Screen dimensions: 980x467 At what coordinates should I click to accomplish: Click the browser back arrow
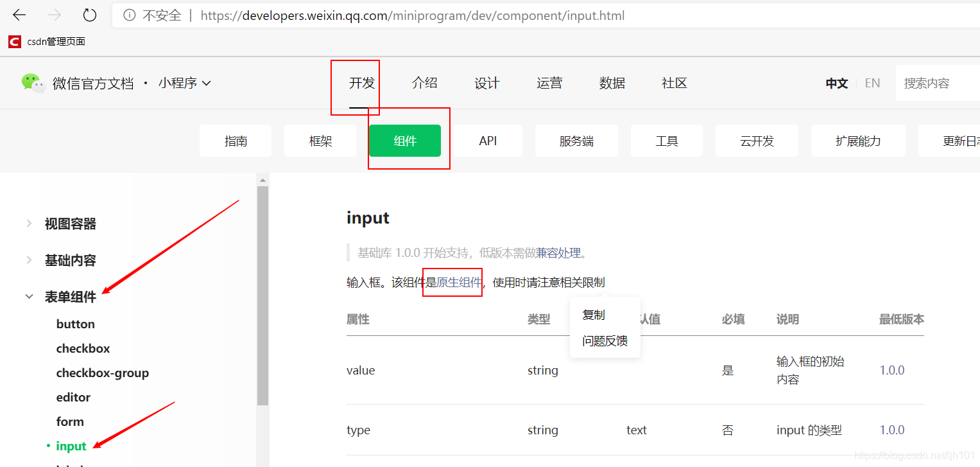19,15
